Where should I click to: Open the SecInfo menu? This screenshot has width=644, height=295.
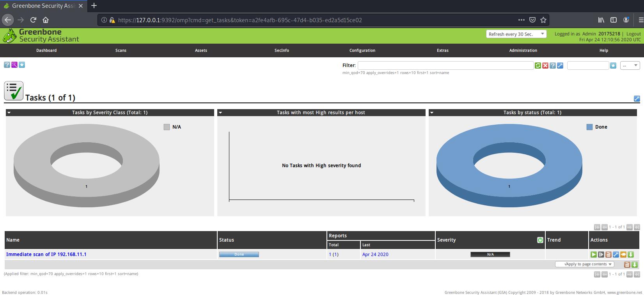tap(282, 50)
